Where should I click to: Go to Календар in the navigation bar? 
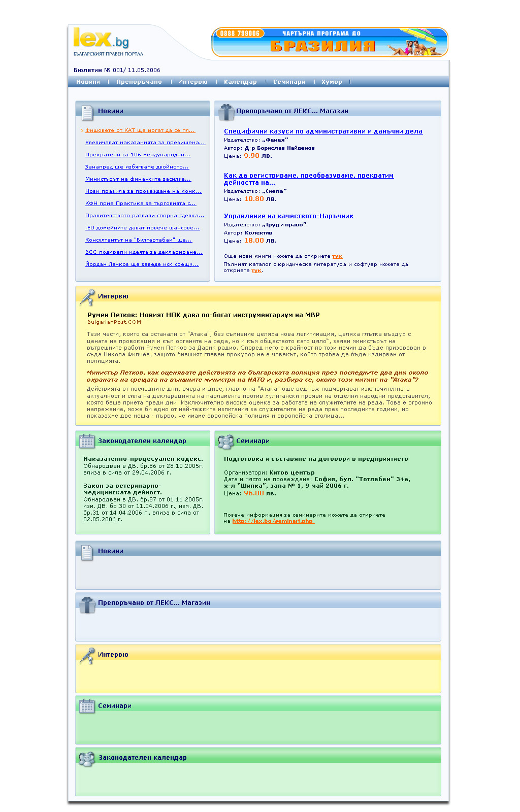pyautogui.click(x=240, y=82)
